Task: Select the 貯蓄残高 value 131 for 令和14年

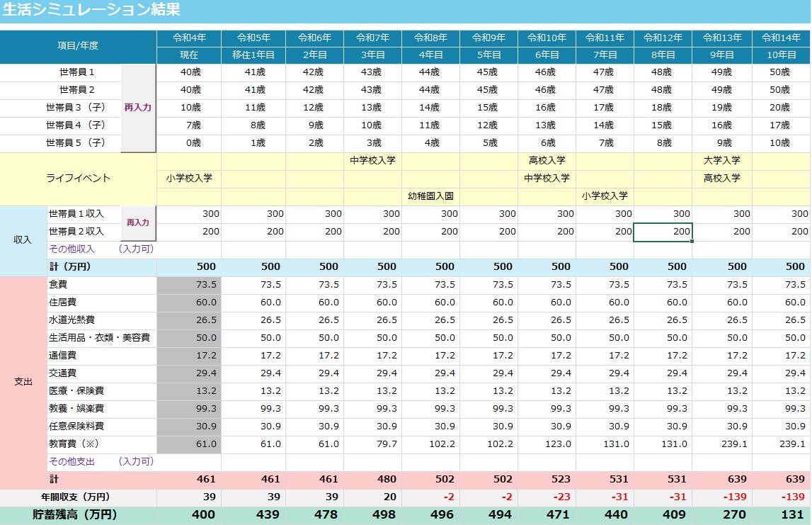Action: coord(781,515)
